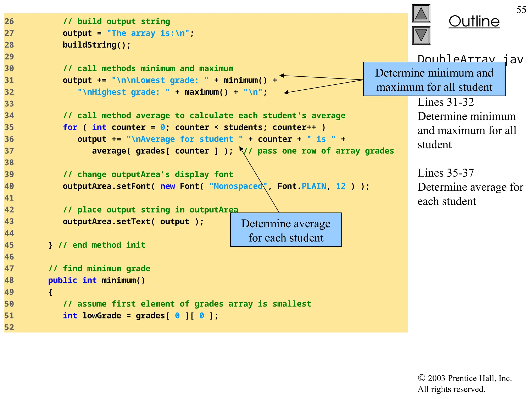Click the maximum() call on line 32

click(206, 92)
